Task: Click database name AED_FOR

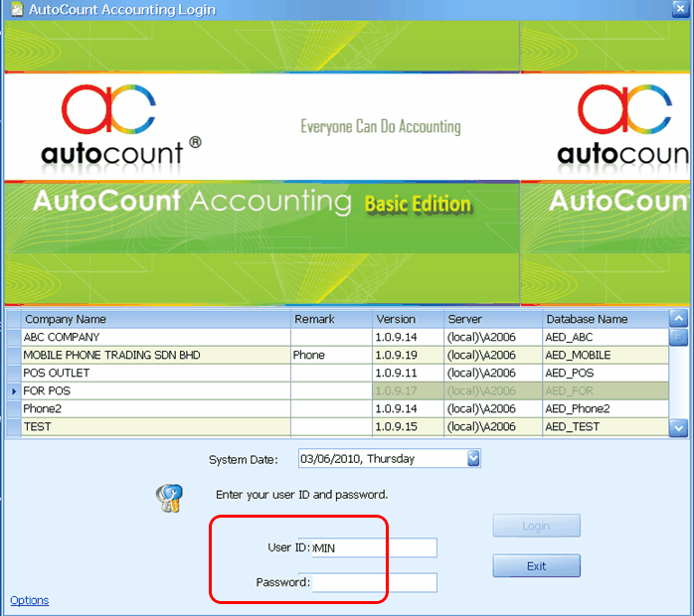Action: 606,390
